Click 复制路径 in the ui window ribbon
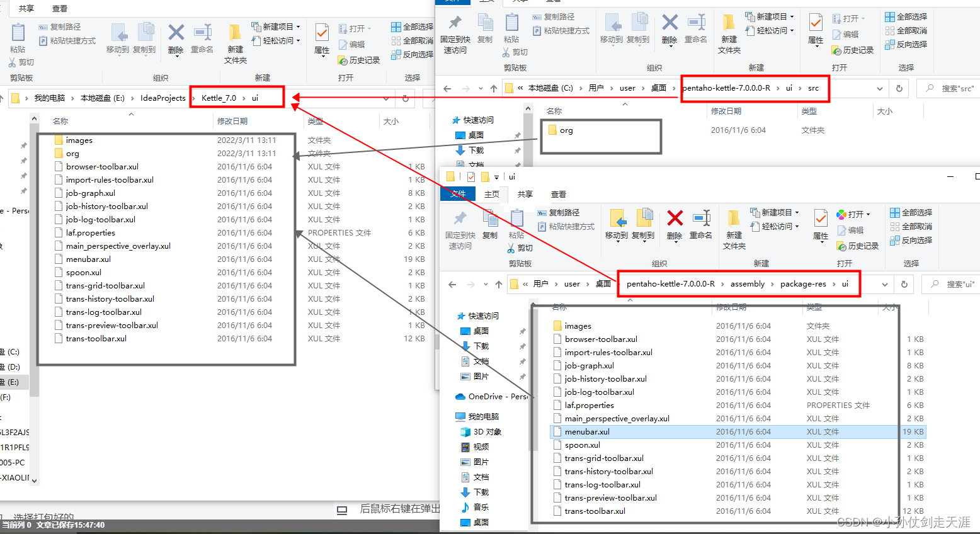This screenshot has width=980, height=534. point(559,213)
